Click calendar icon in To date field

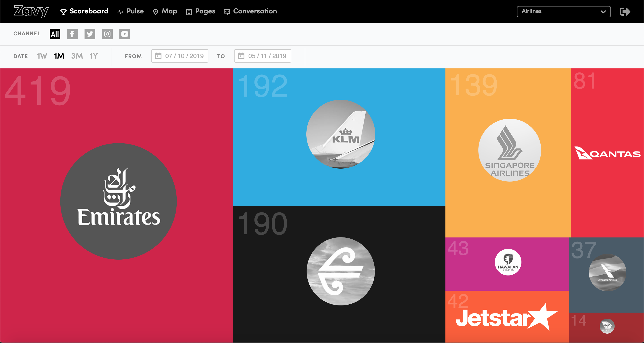[241, 56]
